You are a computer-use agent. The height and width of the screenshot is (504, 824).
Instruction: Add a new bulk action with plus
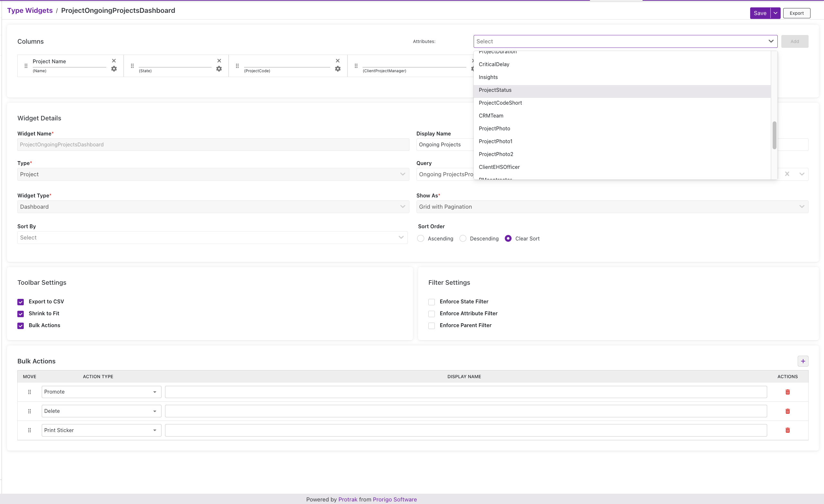pos(802,361)
